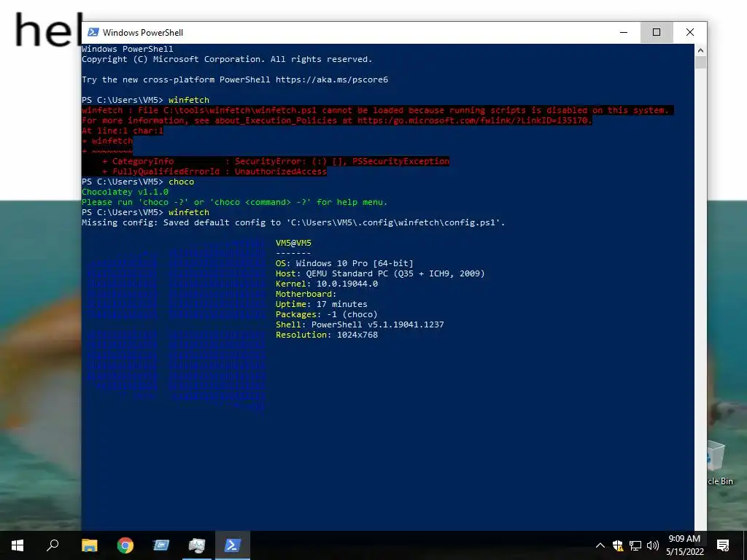Open taskbar Search magnifier
This screenshot has height=560, width=747.
pyautogui.click(x=53, y=545)
